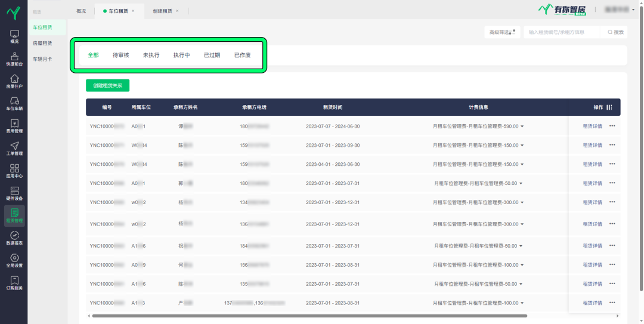The image size is (644, 324).
Task: Click column settings icon beside 操作
Action: tap(609, 107)
